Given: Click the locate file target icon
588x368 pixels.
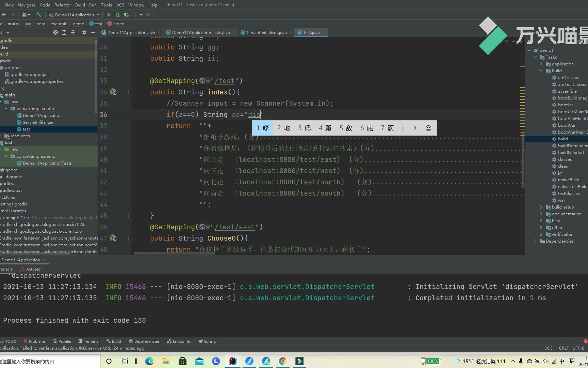Looking at the screenshot, I should [55, 32].
